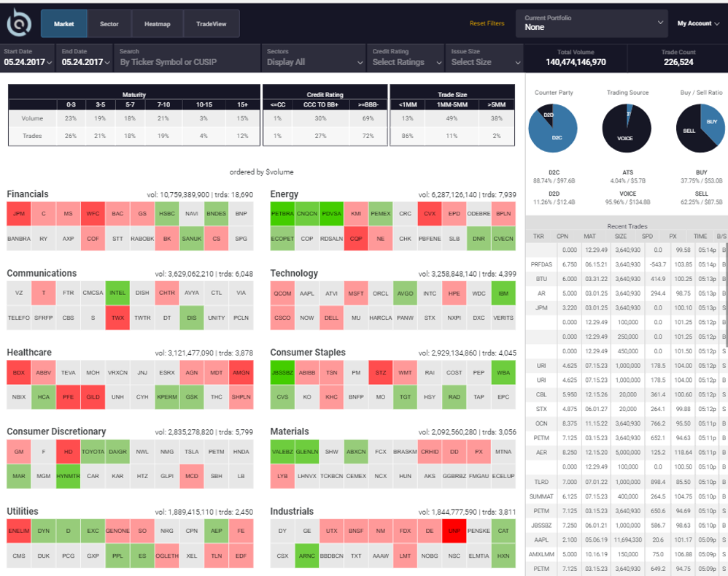This screenshot has height=576, width=728.
Task: Click the BTU ticker in Recent Trades
Action: [x=541, y=279]
